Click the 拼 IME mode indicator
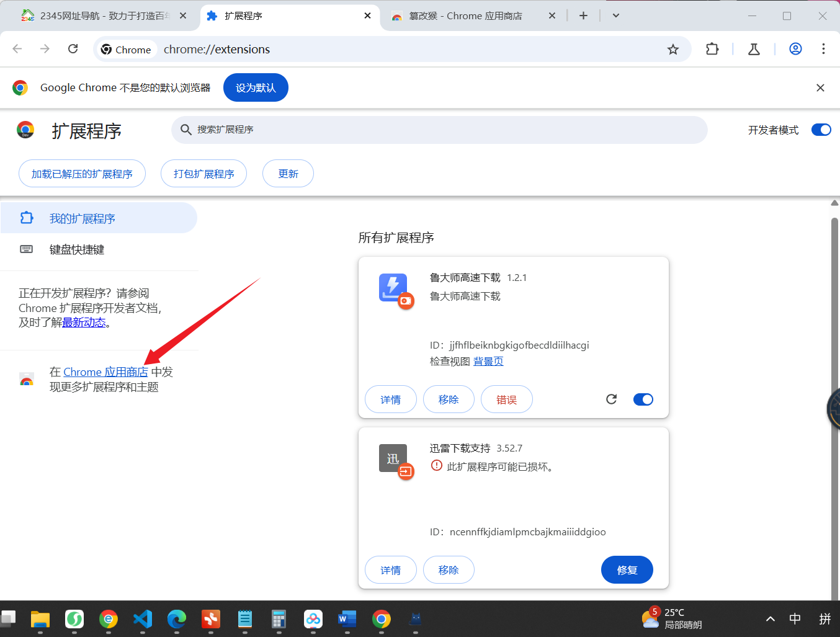Viewport: 840px width, 637px height. (825, 618)
